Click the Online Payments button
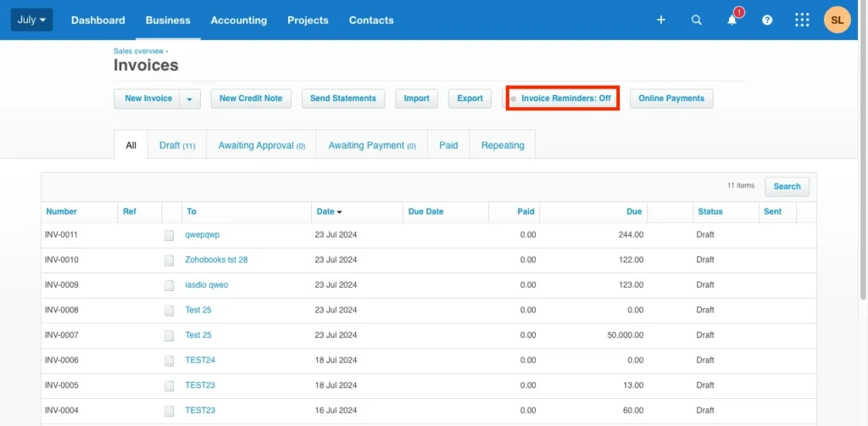Viewport: 868px width, 426px height. pyautogui.click(x=671, y=98)
